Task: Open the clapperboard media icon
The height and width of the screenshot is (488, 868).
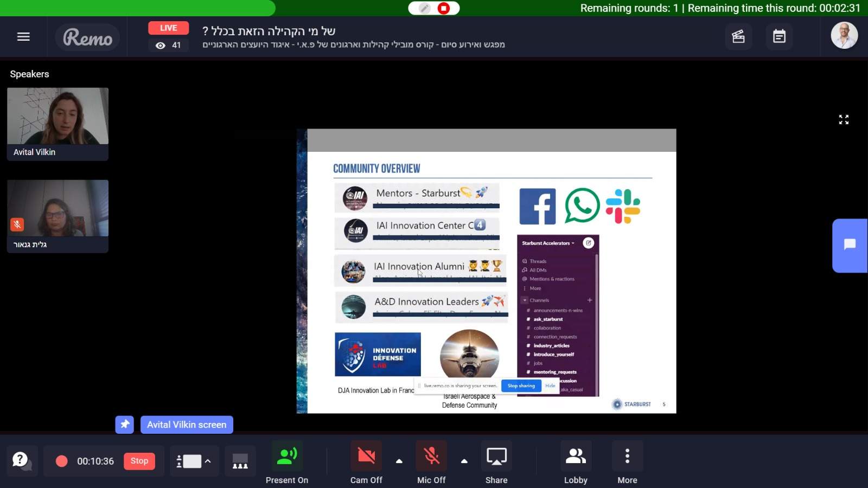Action: 738,37
